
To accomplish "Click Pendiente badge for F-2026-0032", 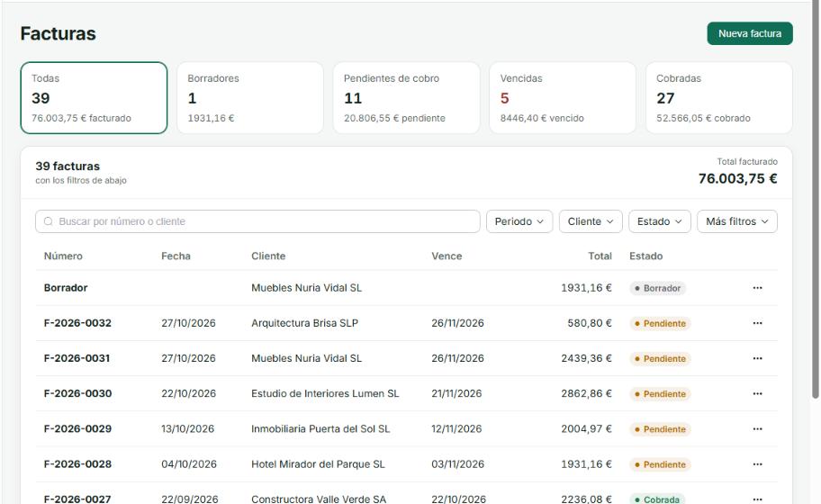I will pos(660,323).
